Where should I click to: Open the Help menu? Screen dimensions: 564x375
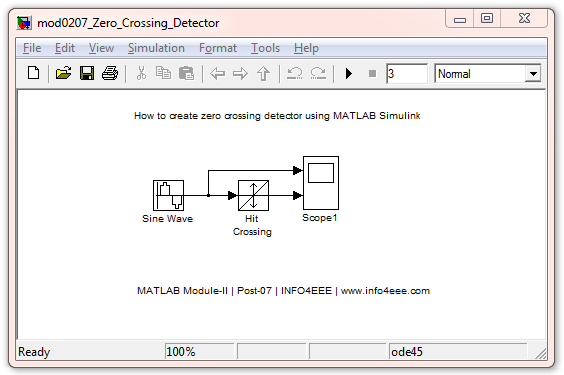306,48
